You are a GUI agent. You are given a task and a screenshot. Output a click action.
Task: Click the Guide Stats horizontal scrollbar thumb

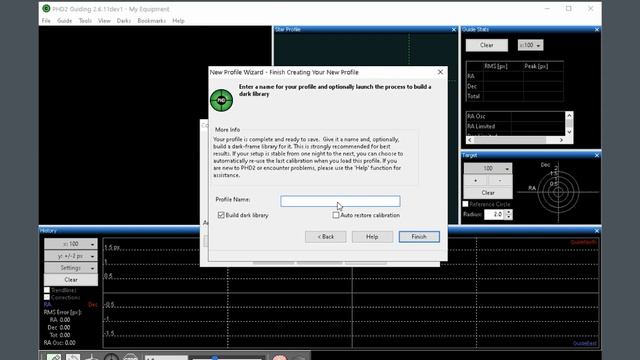pyautogui.click(x=510, y=140)
